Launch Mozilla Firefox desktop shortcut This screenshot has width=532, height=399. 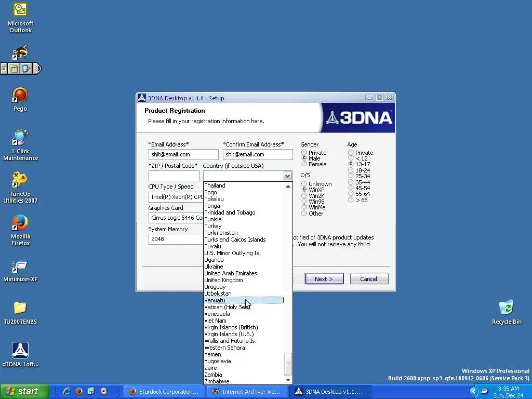[20, 230]
